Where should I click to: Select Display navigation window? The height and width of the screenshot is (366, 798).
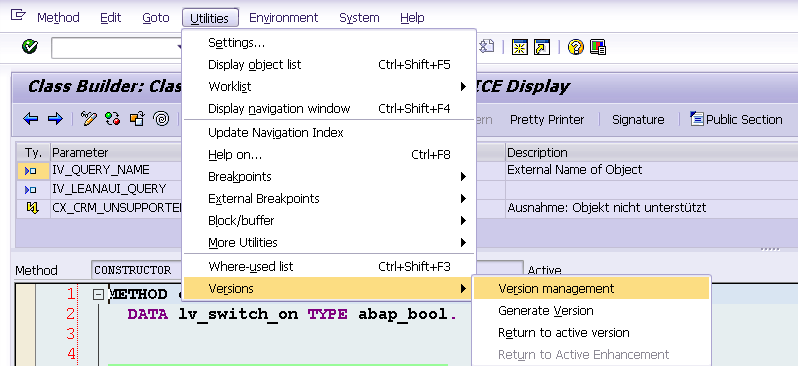click(329, 108)
